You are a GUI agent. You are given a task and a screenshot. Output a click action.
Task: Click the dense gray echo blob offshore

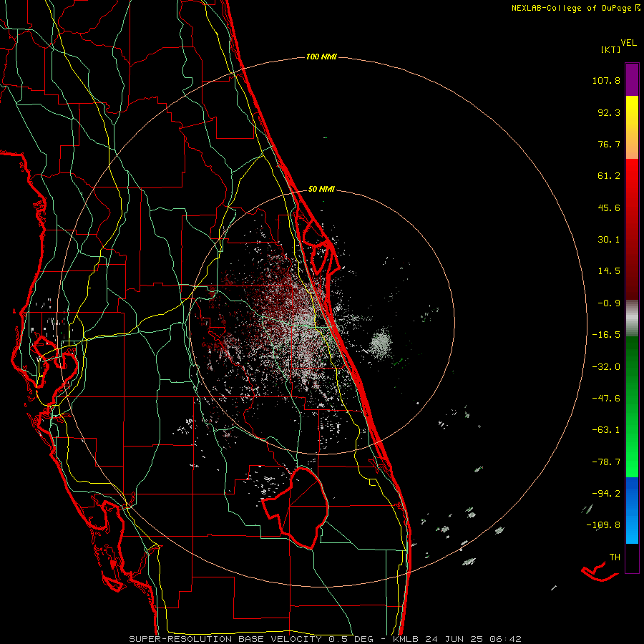pos(381,343)
